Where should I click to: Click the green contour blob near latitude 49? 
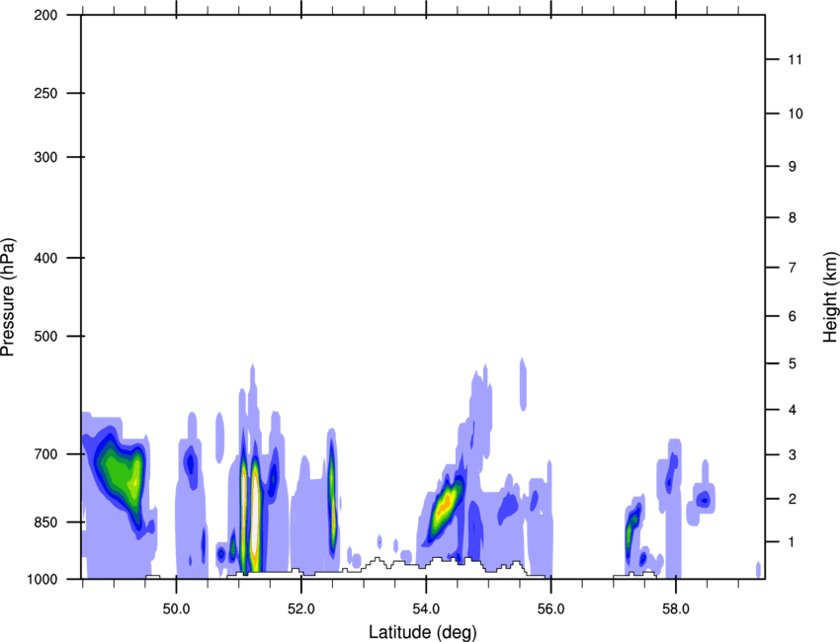click(121, 474)
